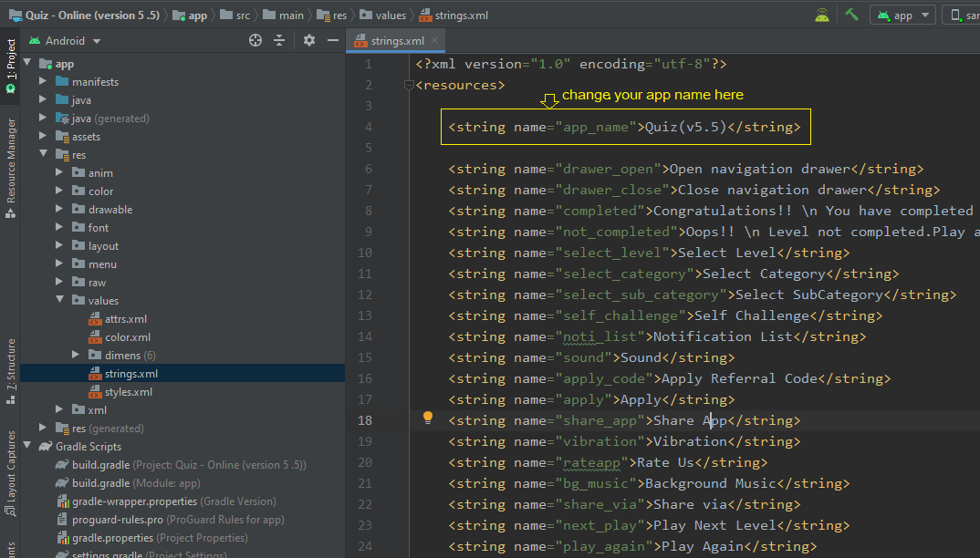Click the 'main' breadcrumb folder

click(283, 15)
